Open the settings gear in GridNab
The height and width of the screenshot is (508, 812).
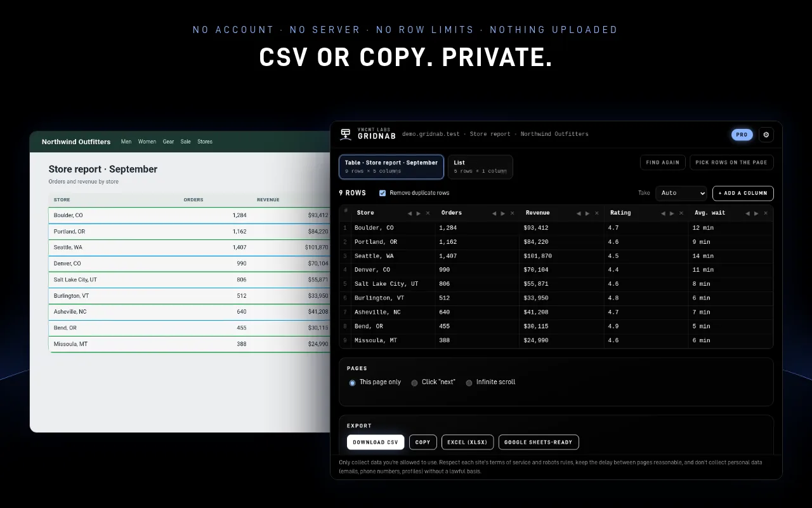coord(766,135)
